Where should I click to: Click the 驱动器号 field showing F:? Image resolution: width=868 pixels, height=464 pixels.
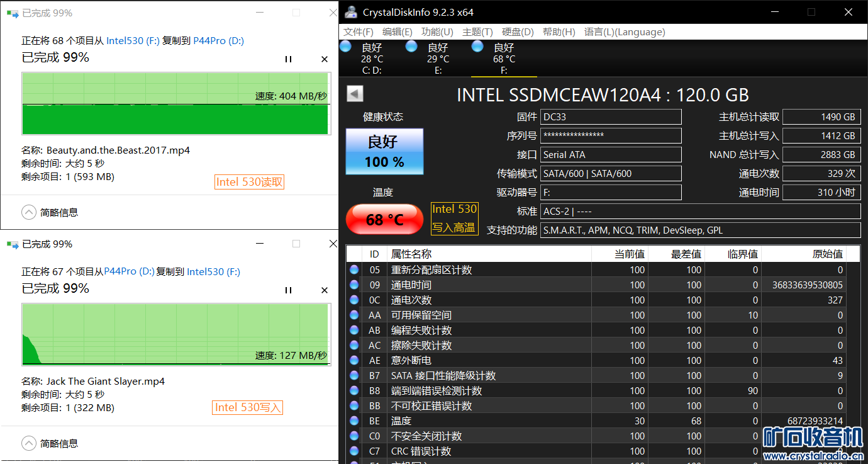(x=611, y=193)
